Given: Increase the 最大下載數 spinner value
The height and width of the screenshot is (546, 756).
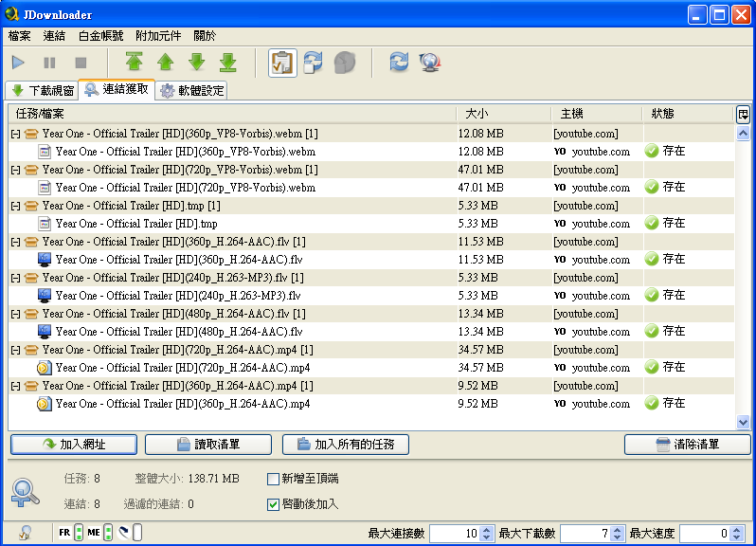Looking at the screenshot, I should point(619,530).
